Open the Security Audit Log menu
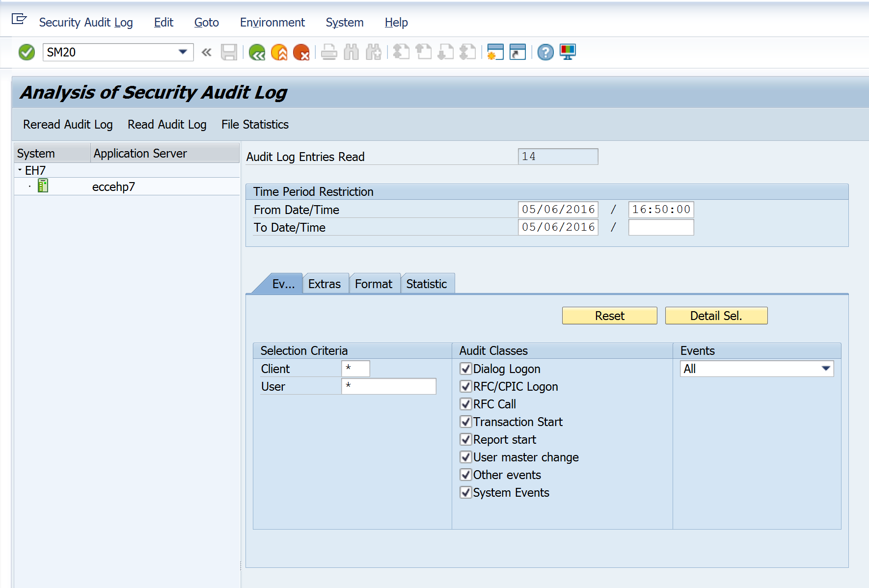Image resolution: width=869 pixels, height=588 pixels. click(86, 22)
